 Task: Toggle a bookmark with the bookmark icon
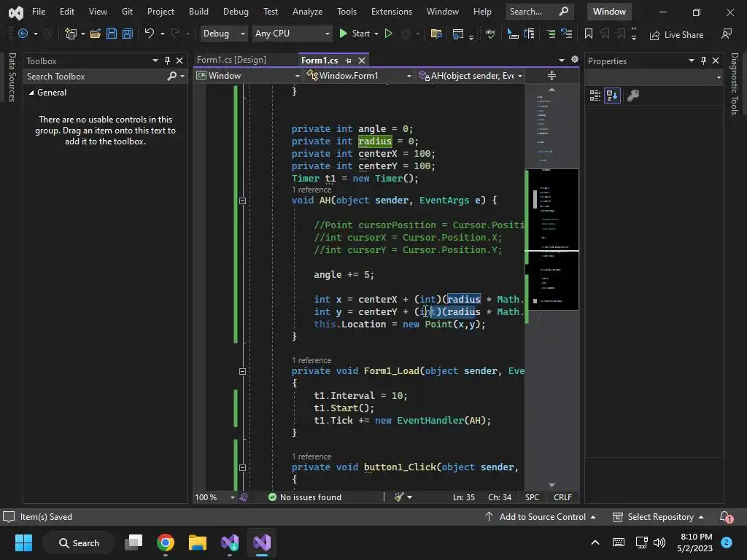tap(589, 34)
